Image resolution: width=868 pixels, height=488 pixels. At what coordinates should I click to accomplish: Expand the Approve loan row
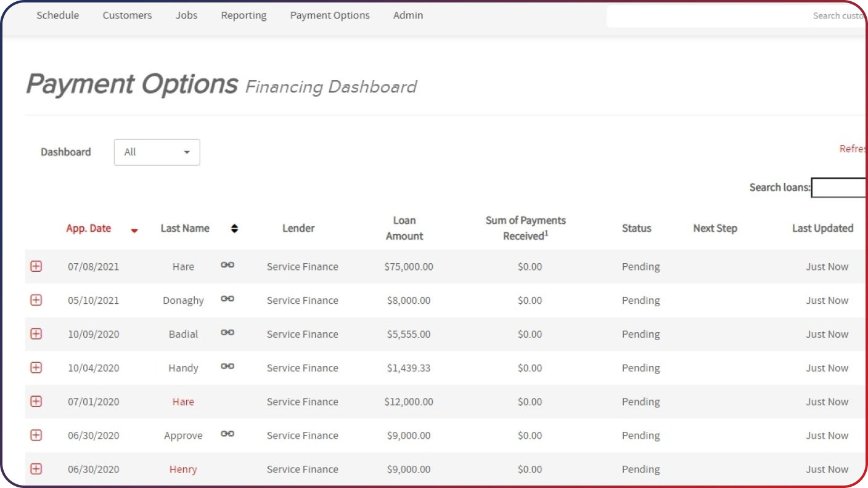coord(36,435)
